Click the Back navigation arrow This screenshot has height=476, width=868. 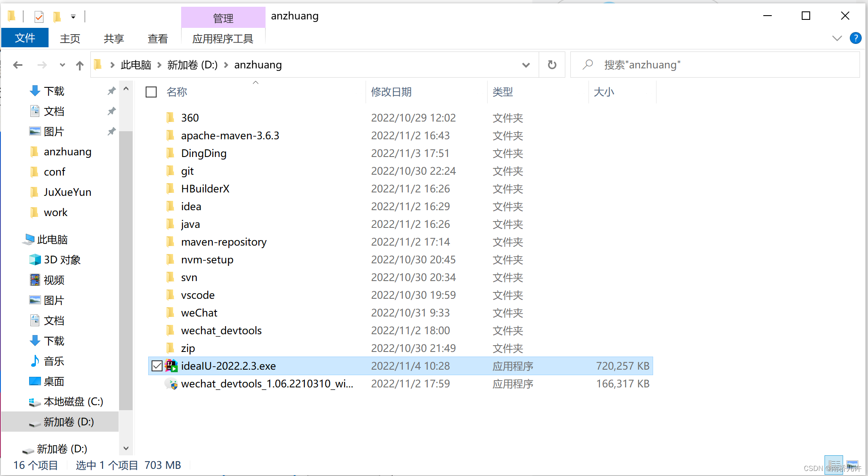(18, 65)
